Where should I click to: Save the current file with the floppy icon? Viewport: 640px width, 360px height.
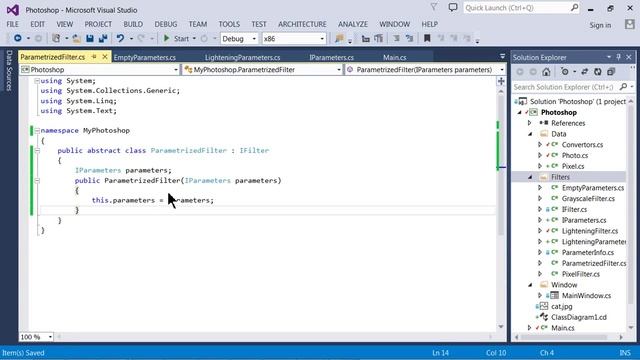point(90,38)
